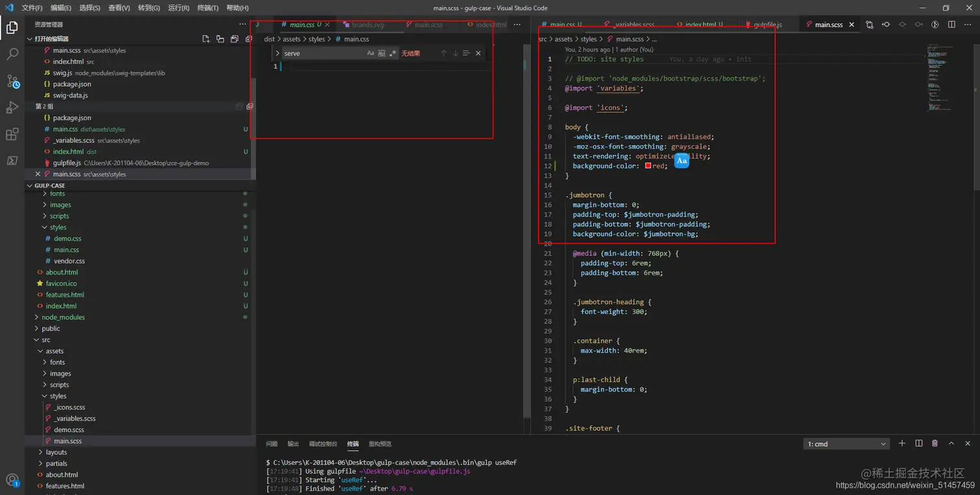Split the terminal panel
This screenshot has height=495, width=980.
click(x=918, y=443)
